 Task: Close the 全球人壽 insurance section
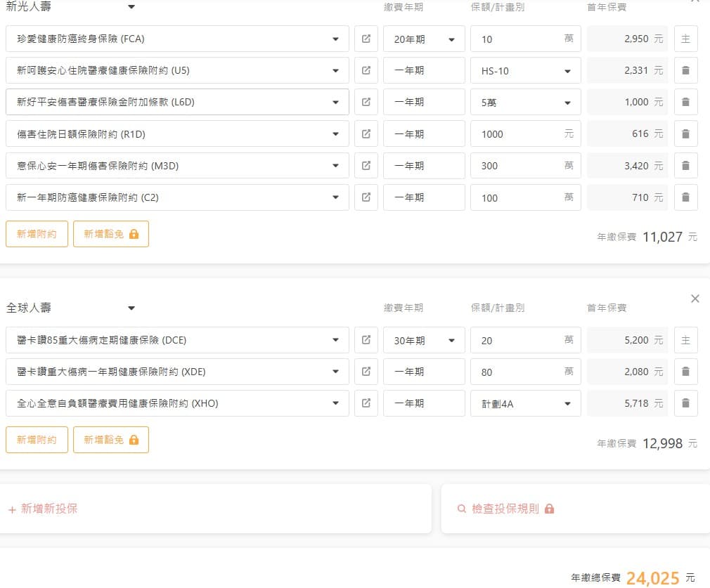point(695,299)
